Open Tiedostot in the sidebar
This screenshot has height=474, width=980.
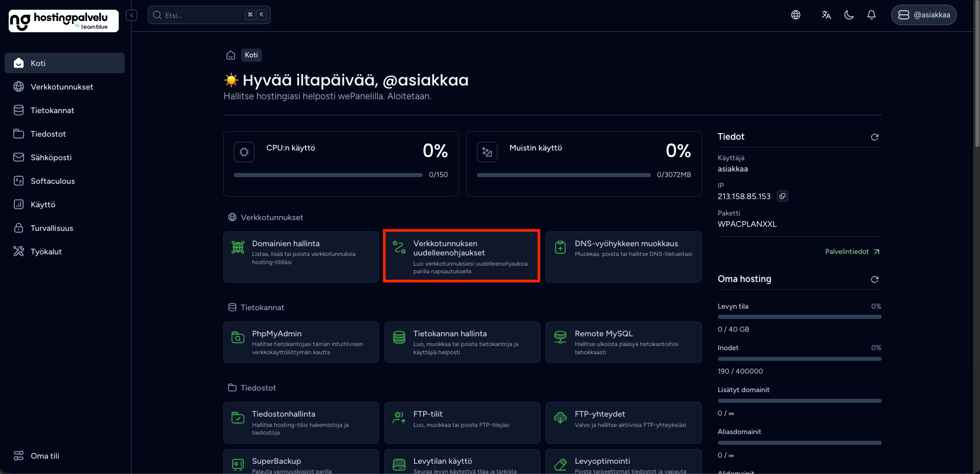pyautogui.click(x=64, y=134)
